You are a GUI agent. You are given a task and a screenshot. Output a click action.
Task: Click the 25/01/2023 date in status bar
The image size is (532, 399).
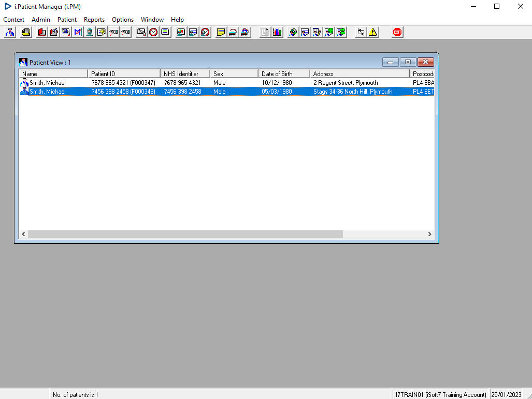point(506,394)
